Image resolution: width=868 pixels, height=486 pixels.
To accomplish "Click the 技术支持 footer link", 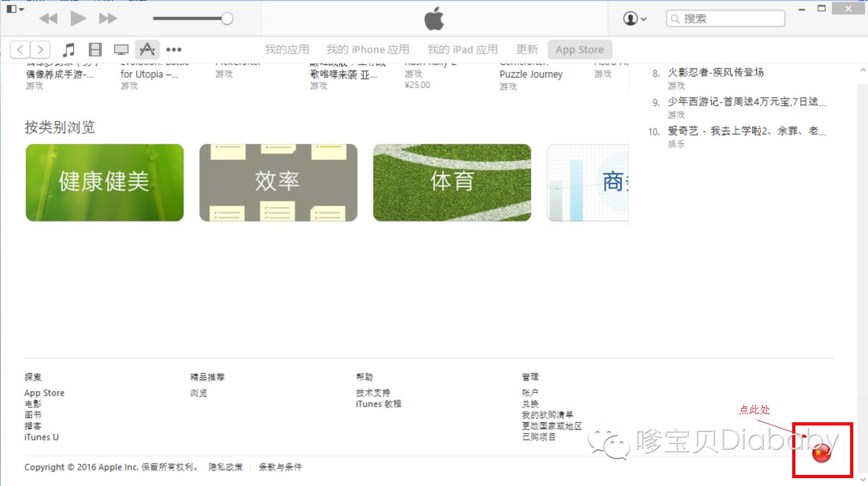I will click(x=373, y=393).
